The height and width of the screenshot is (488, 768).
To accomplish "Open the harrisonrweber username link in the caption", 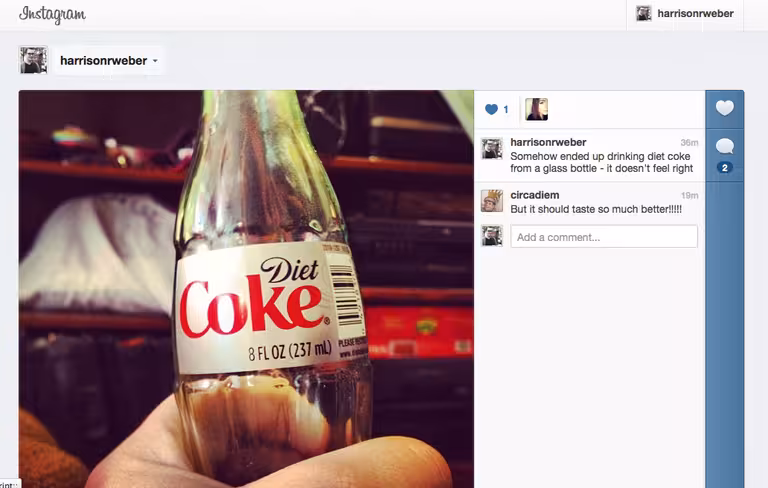I will pos(548,142).
